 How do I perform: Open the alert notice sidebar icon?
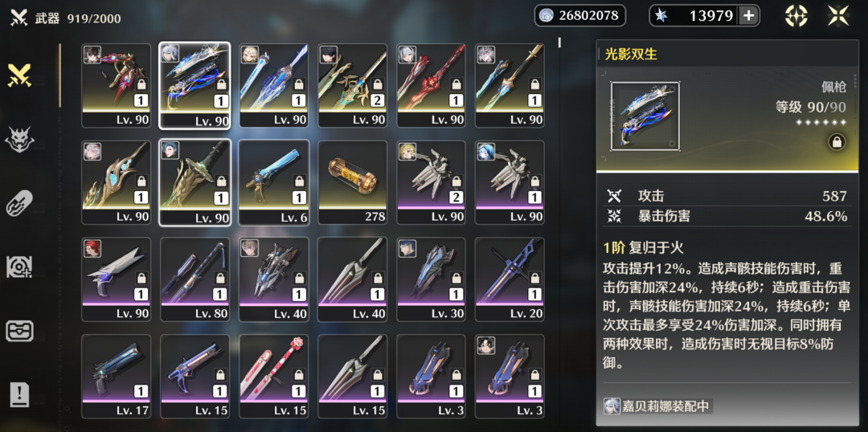(x=19, y=394)
